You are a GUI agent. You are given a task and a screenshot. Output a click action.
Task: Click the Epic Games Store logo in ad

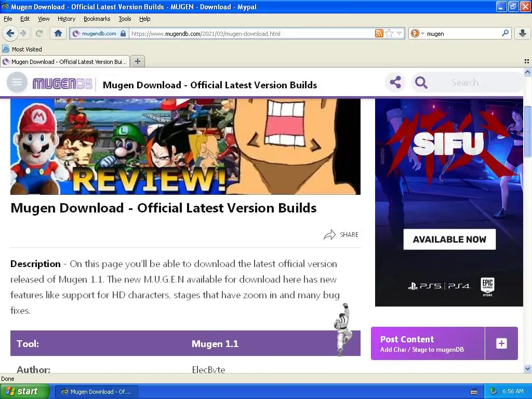click(x=487, y=287)
